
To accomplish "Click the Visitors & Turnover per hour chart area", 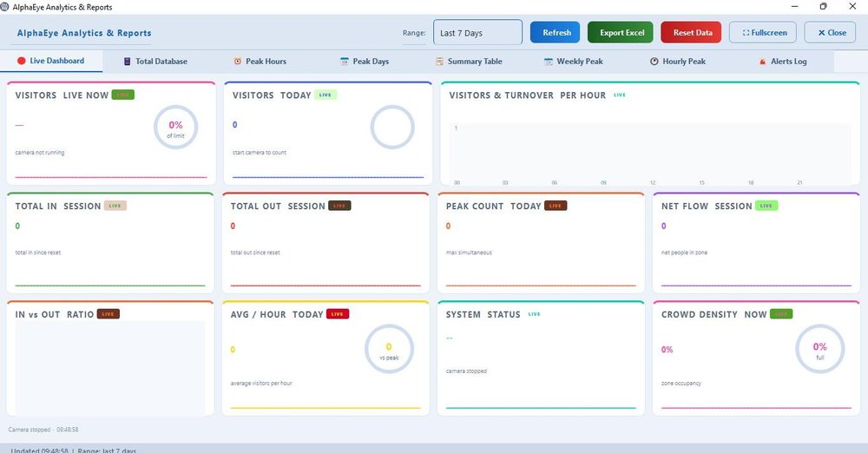I will pos(650,154).
